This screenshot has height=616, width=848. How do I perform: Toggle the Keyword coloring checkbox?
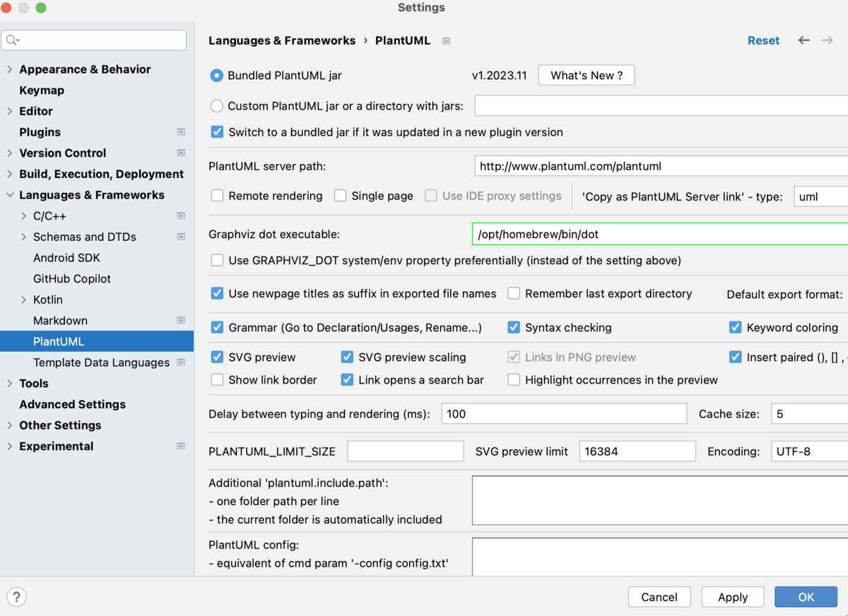tap(736, 328)
